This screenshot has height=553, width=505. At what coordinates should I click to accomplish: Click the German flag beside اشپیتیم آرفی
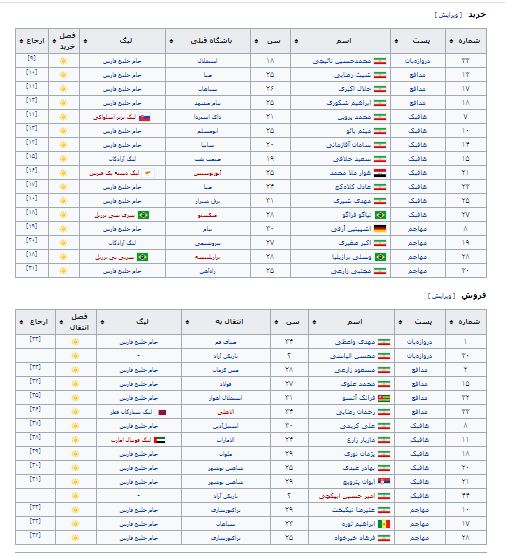[380, 229]
